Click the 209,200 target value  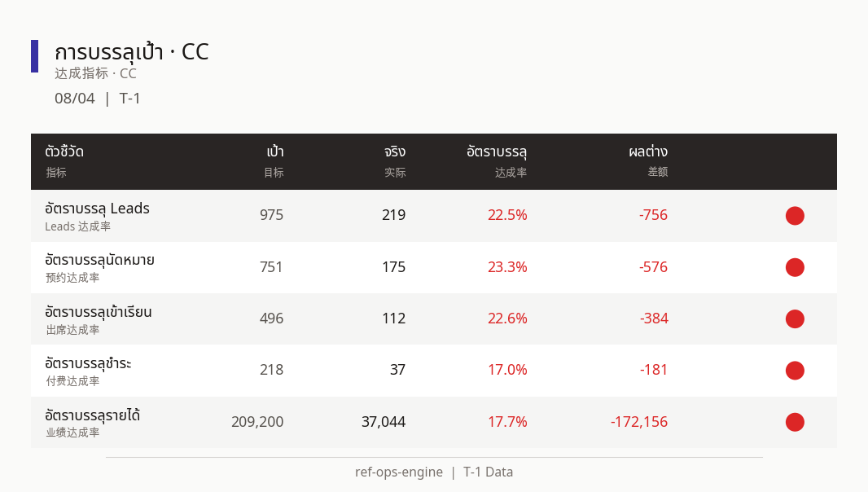[257, 422]
